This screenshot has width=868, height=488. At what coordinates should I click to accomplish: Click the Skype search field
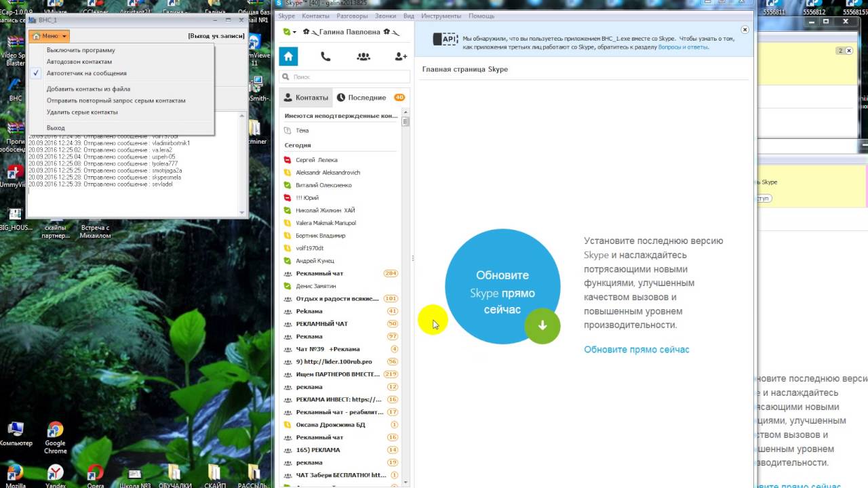344,77
